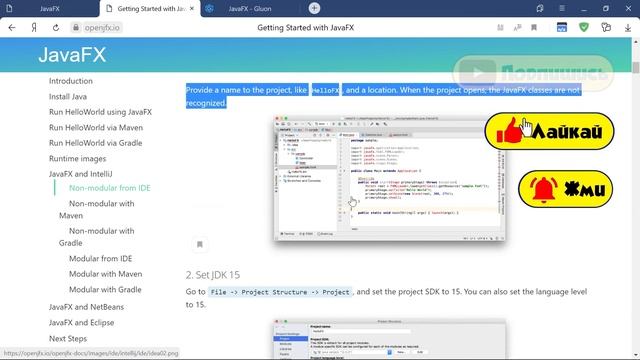Switch to the JavaFX tab
This screenshot has height=360, width=640.
click(49, 9)
